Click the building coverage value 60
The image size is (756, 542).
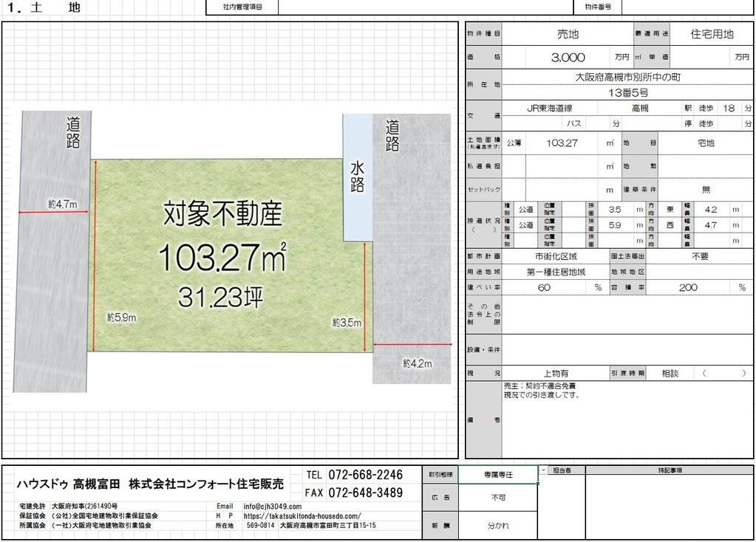click(x=544, y=288)
